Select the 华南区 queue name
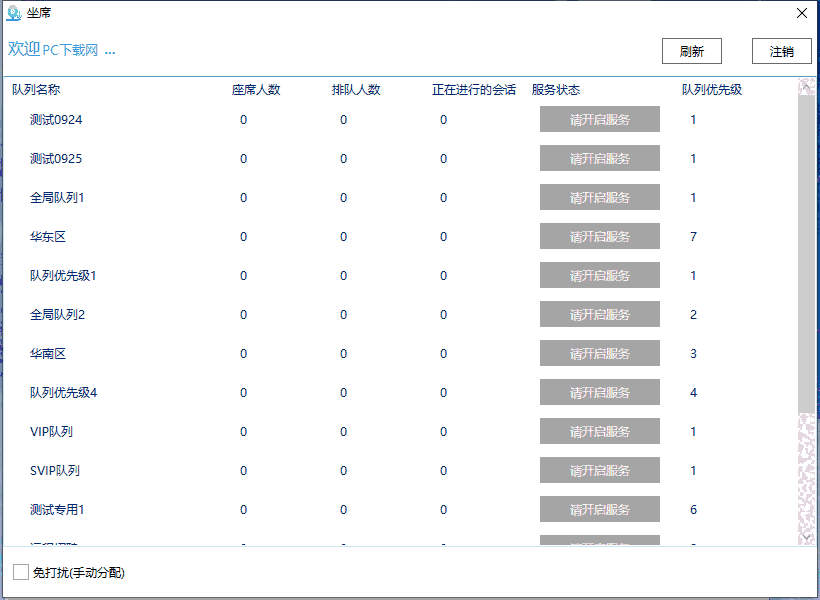Image resolution: width=820 pixels, height=600 pixels. pyautogui.click(x=48, y=353)
